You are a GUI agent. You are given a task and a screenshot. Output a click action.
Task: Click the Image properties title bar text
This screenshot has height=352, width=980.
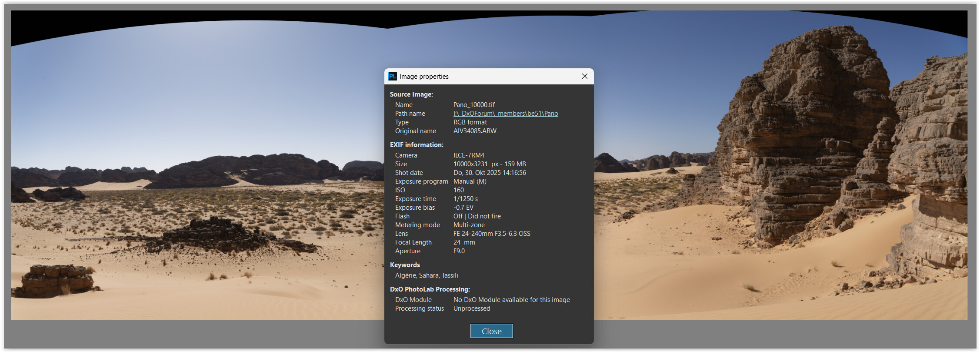click(424, 77)
